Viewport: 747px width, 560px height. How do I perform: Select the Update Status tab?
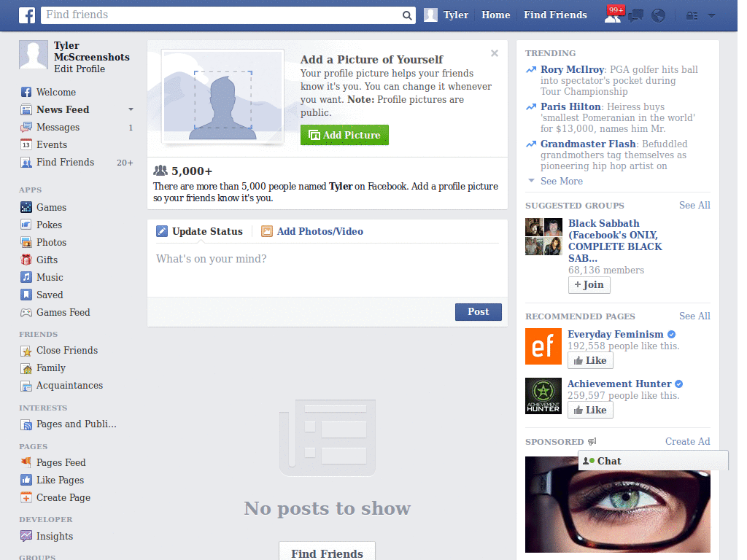[x=200, y=231]
